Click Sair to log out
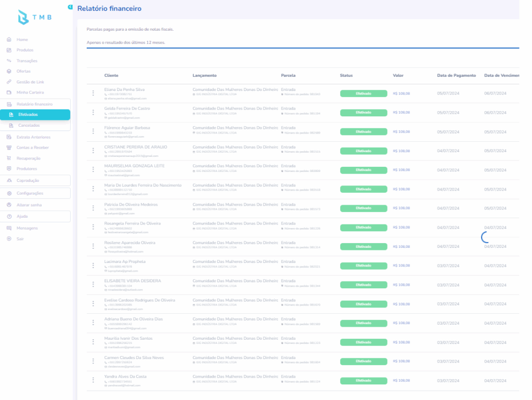The image size is (532, 400). coord(20,239)
